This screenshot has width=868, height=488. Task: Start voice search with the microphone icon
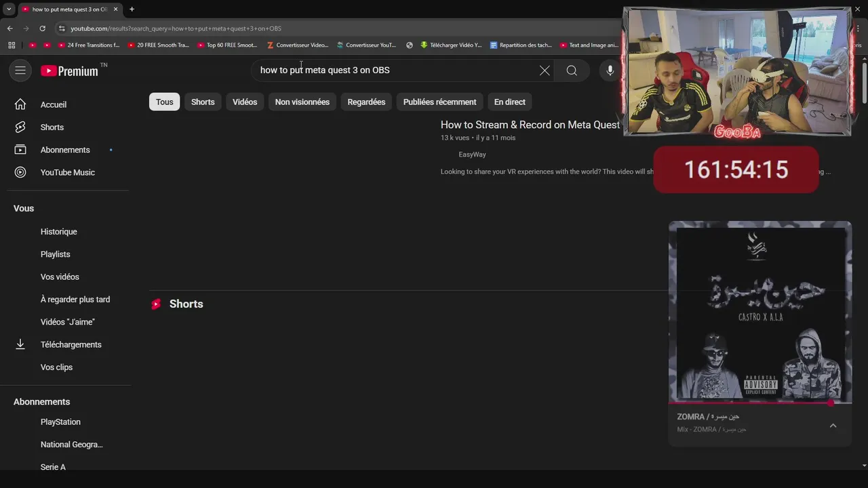click(610, 70)
